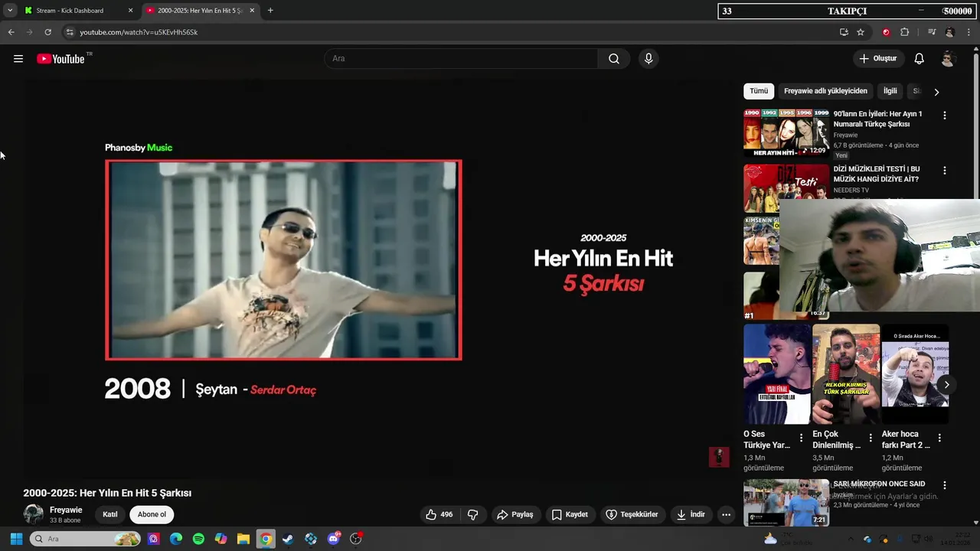The height and width of the screenshot is (551, 980).
Task: Show next Shorts with the shelf arrow
Action: [x=946, y=385]
